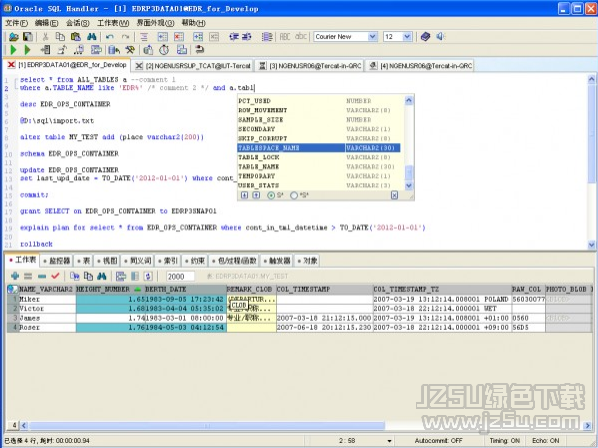
Task: Click the gray duplicate row icon
Action: tap(28, 276)
